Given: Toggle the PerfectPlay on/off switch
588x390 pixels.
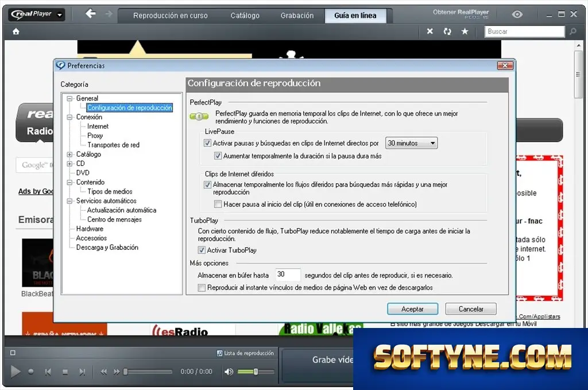Looking at the screenshot, I should coord(199,117).
